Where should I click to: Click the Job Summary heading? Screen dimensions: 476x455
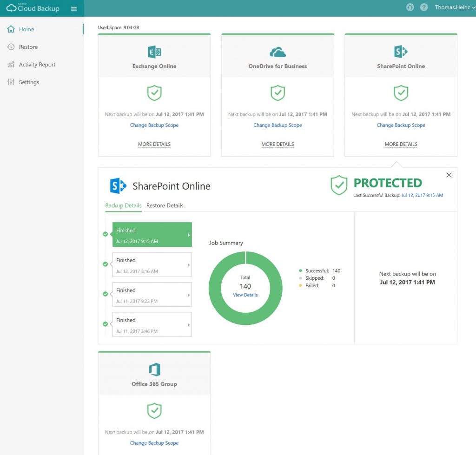pyautogui.click(x=226, y=243)
